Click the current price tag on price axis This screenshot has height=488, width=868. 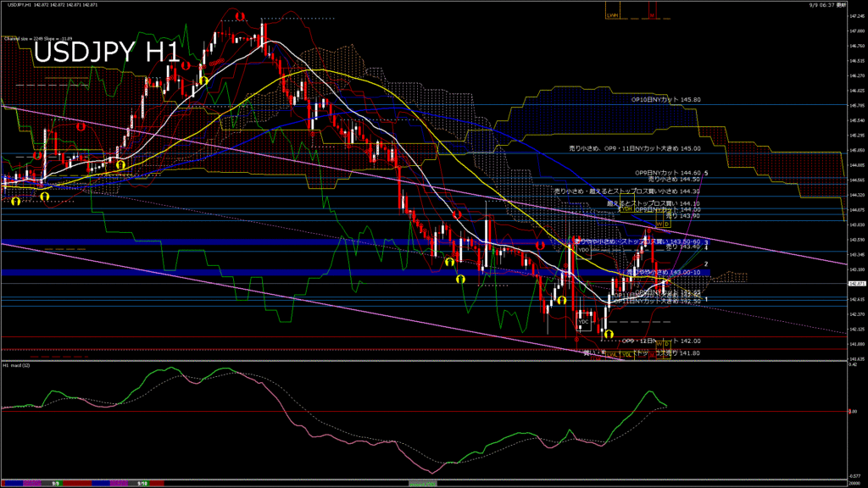tap(856, 284)
